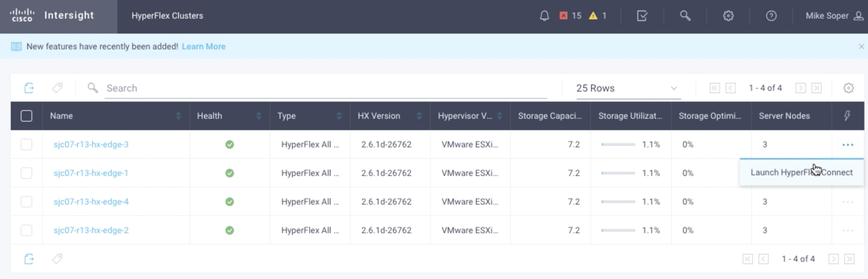
Task: Click the top tag icon above table
Action: click(x=57, y=88)
